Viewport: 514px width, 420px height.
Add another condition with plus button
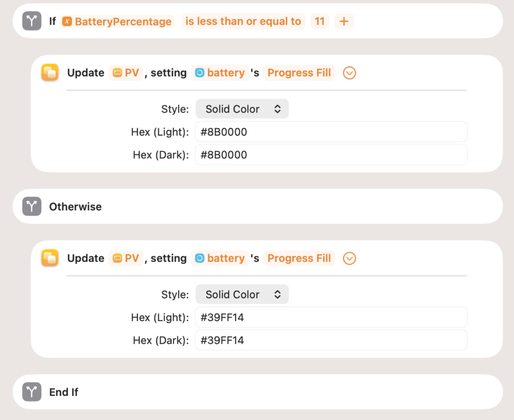(344, 21)
